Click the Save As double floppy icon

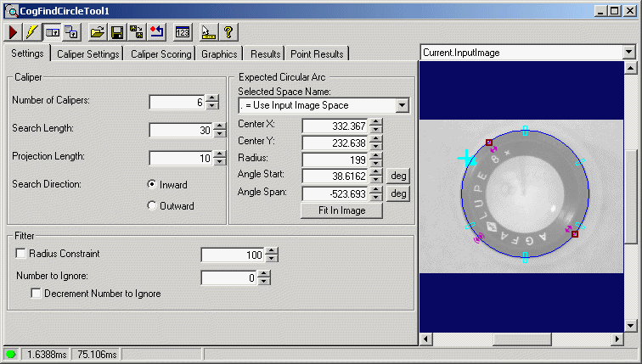(137, 32)
